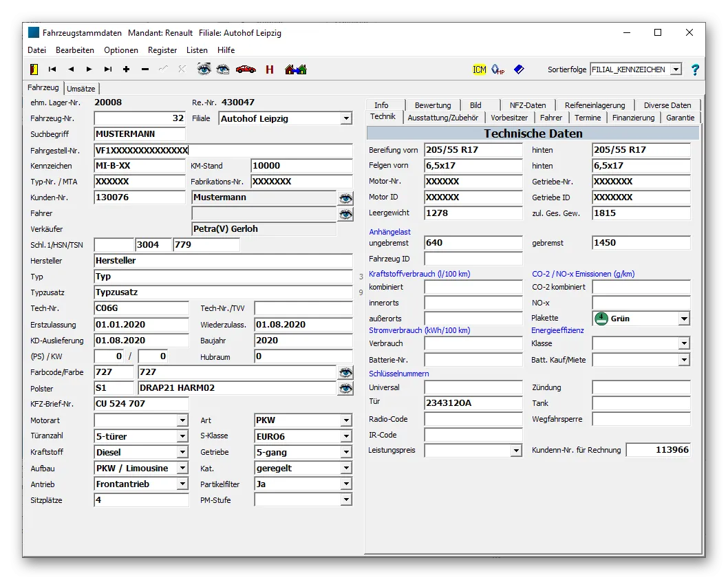Image resolution: width=728 pixels, height=580 pixels.
Task: Expand the Kraftstoff Diesel dropdown
Action: coord(182,453)
